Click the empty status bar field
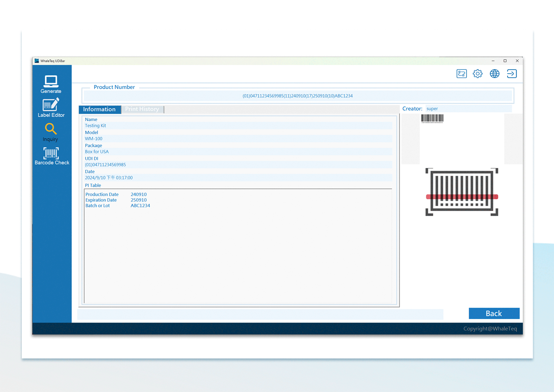 click(x=260, y=314)
